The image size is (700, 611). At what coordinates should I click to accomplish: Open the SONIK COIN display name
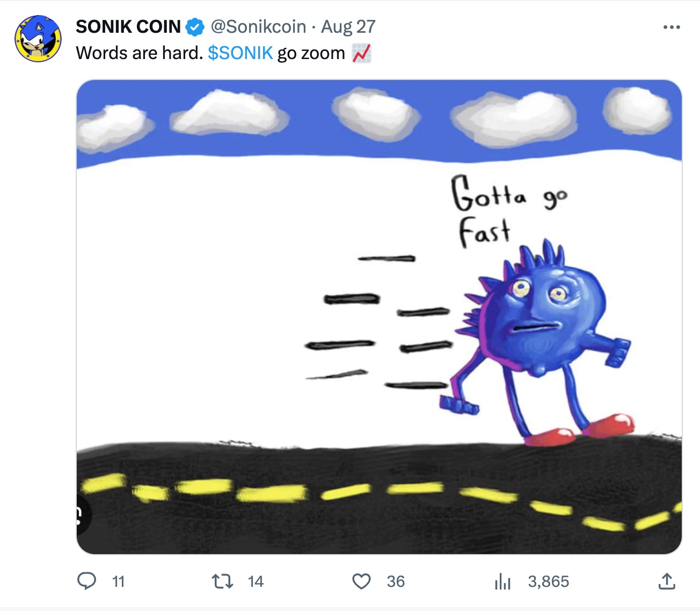tap(128, 27)
